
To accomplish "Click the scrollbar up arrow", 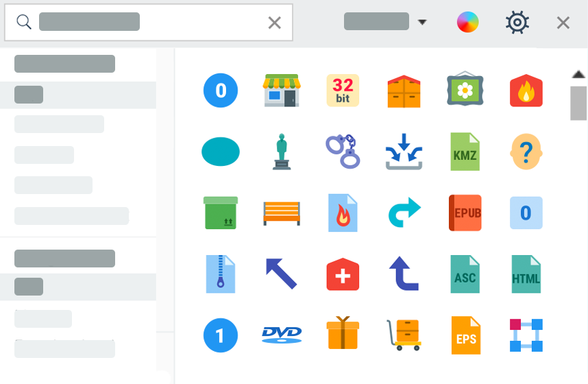I will (578, 74).
